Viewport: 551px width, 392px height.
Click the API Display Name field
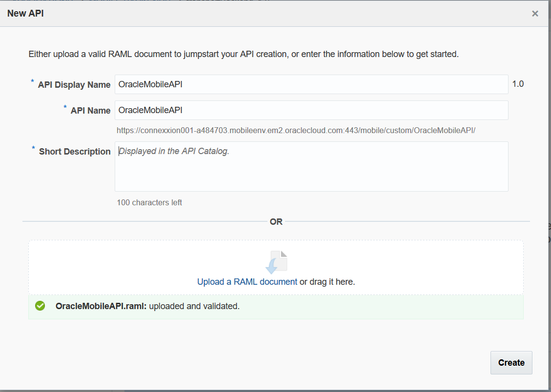pos(311,84)
